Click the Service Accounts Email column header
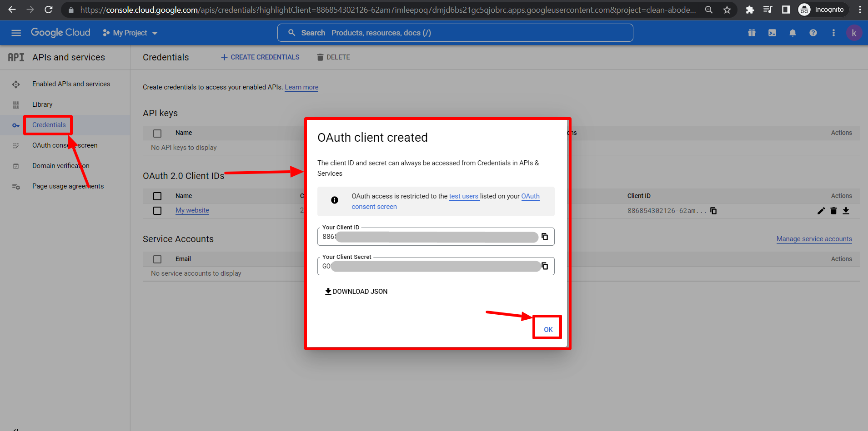Screen dimensions: 868x431 pos(183,259)
